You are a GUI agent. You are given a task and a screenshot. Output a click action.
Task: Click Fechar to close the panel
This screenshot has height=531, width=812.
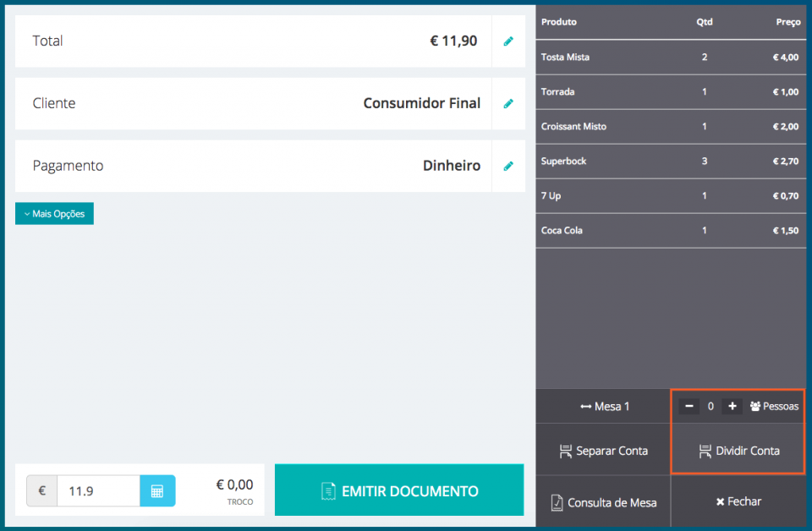coord(738,501)
